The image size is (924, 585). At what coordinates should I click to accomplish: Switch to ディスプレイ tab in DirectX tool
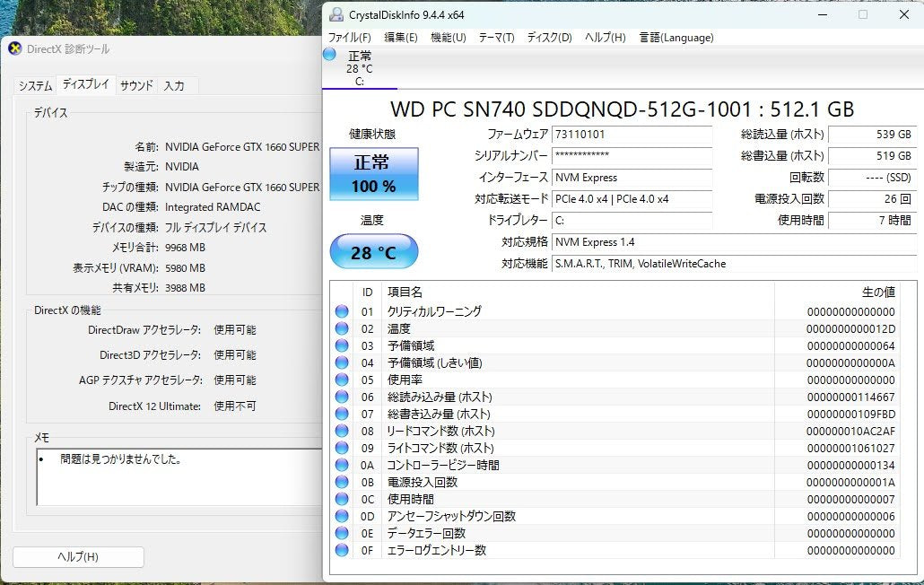pyautogui.click(x=86, y=84)
